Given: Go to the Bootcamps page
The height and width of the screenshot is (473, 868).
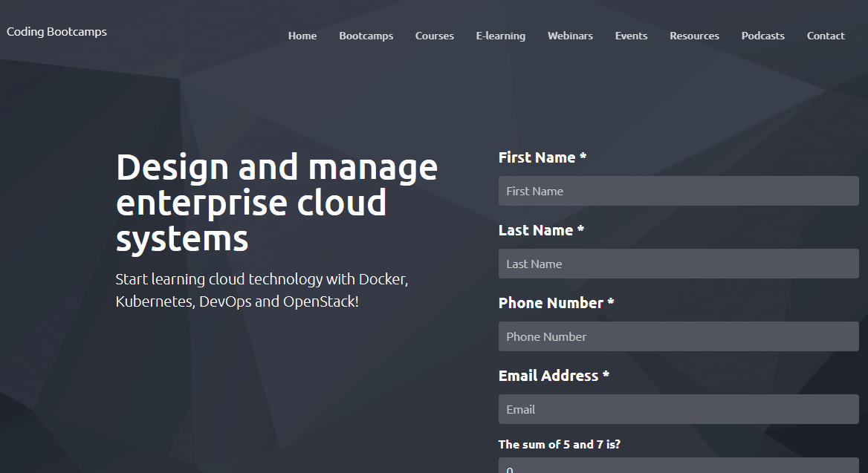Looking at the screenshot, I should coord(366,35).
